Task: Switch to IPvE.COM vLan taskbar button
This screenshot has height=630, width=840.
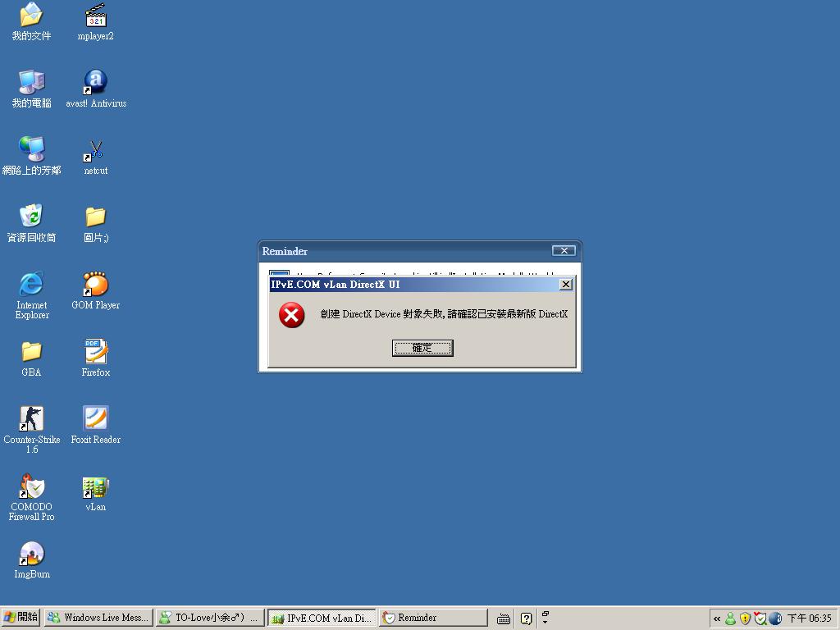Action: [x=322, y=618]
